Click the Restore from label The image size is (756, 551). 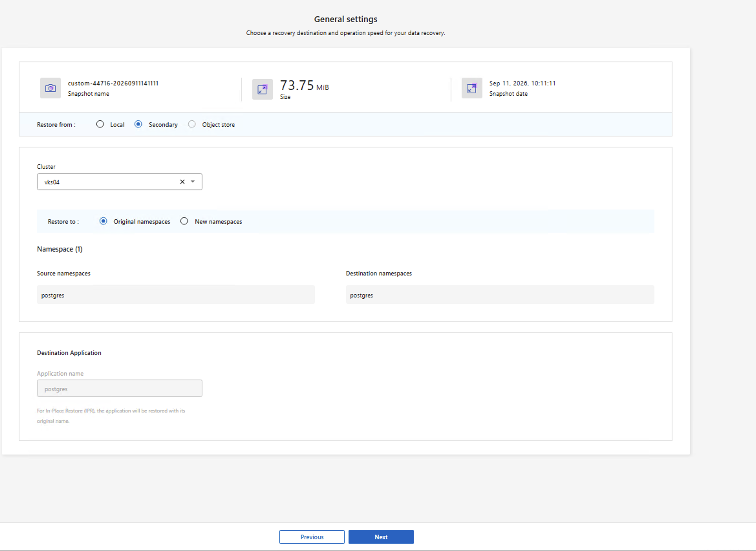[x=56, y=125]
